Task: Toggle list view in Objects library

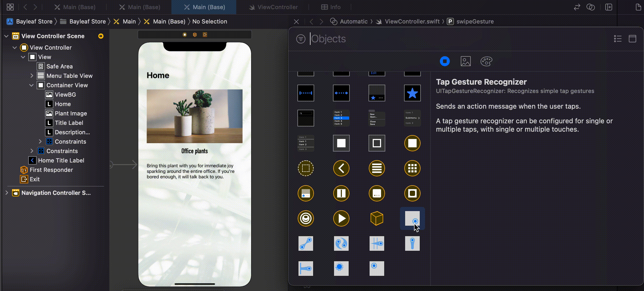Action: click(618, 39)
